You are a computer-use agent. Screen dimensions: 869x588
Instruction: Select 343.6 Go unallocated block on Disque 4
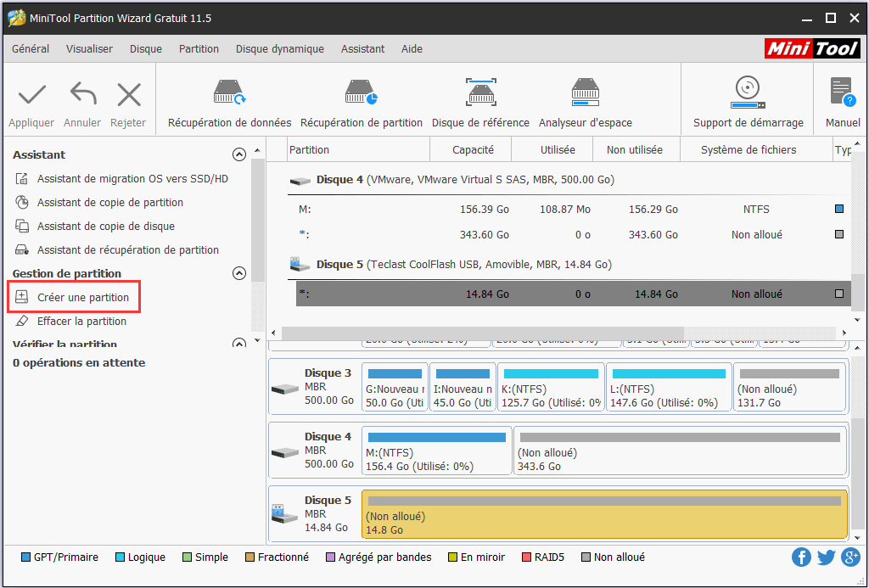tap(680, 451)
